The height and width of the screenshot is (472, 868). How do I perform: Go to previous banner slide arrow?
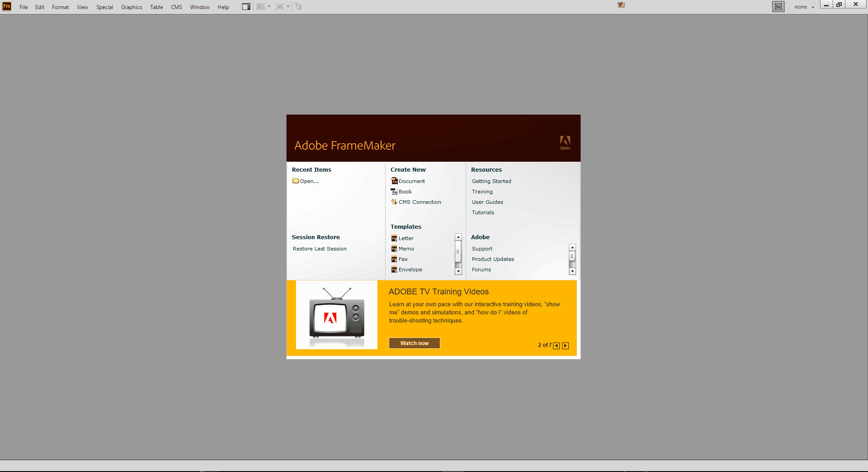pyautogui.click(x=557, y=346)
